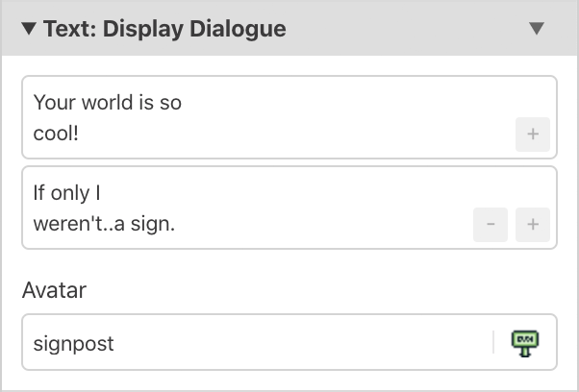Click the "signpost" text in Avatar selector
Image resolution: width=579 pixels, height=392 pixels.
(74, 343)
